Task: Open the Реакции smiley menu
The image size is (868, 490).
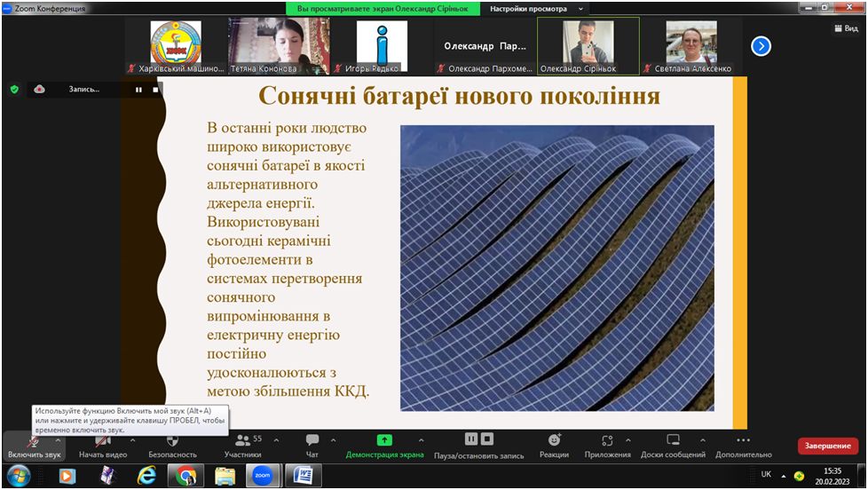Action: click(x=554, y=447)
